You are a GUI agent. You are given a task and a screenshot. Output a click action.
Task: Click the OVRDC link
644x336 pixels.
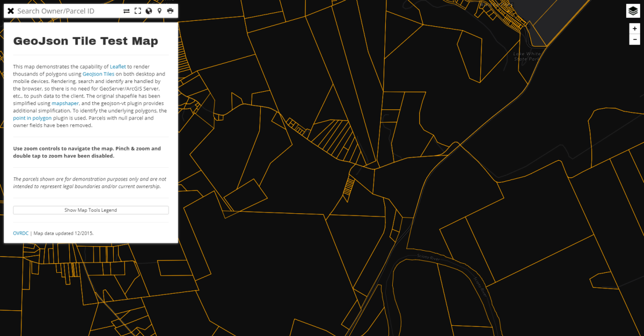coord(20,233)
